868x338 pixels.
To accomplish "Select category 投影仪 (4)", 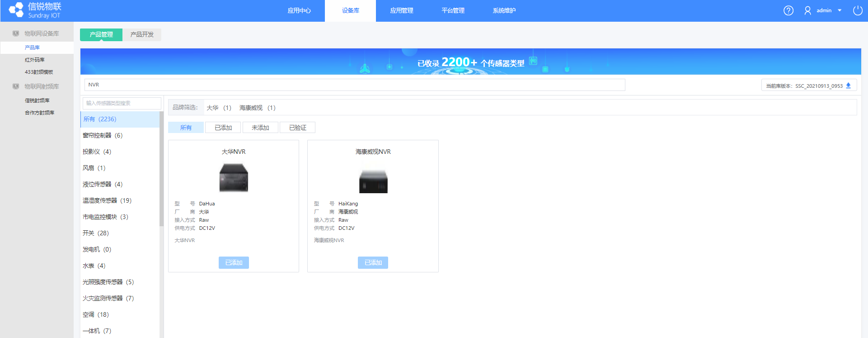I will 120,152.
